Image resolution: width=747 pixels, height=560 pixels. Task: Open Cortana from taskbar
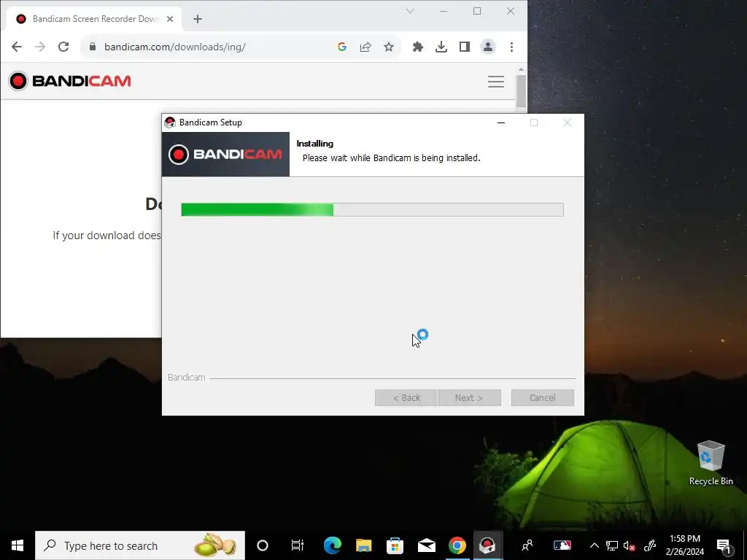click(263, 545)
